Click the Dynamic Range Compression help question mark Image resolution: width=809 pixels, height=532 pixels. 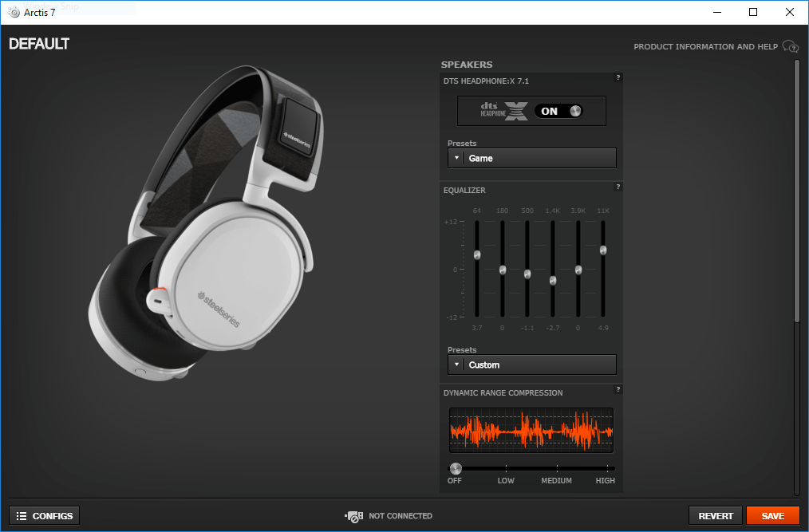click(618, 389)
